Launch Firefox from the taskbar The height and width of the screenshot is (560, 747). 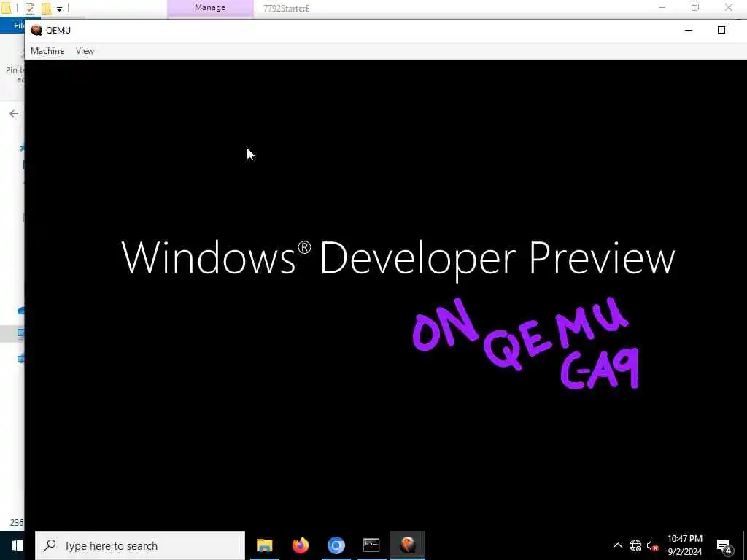tap(300, 545)
